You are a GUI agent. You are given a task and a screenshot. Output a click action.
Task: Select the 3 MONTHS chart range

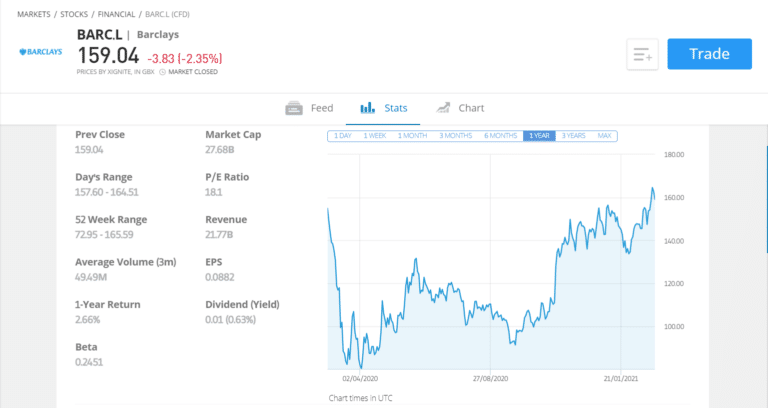pos(456,136)
